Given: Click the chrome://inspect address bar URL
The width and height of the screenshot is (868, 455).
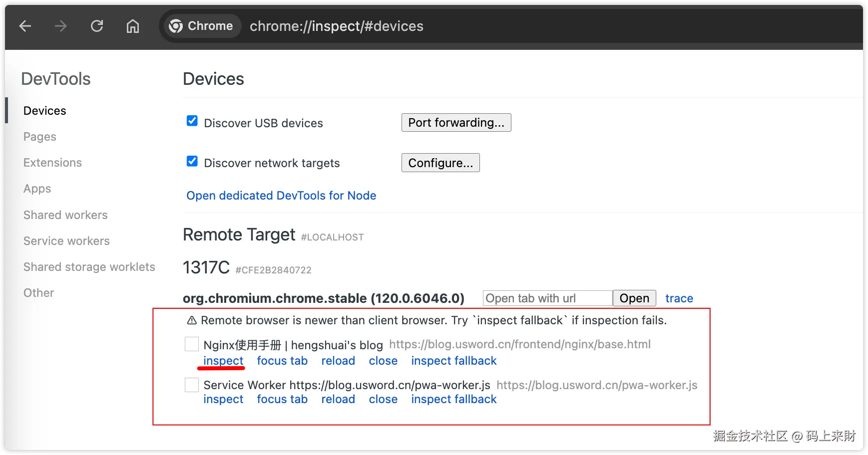Looking at the screenshot, I should pyautogui.click(x=336, y=26).
